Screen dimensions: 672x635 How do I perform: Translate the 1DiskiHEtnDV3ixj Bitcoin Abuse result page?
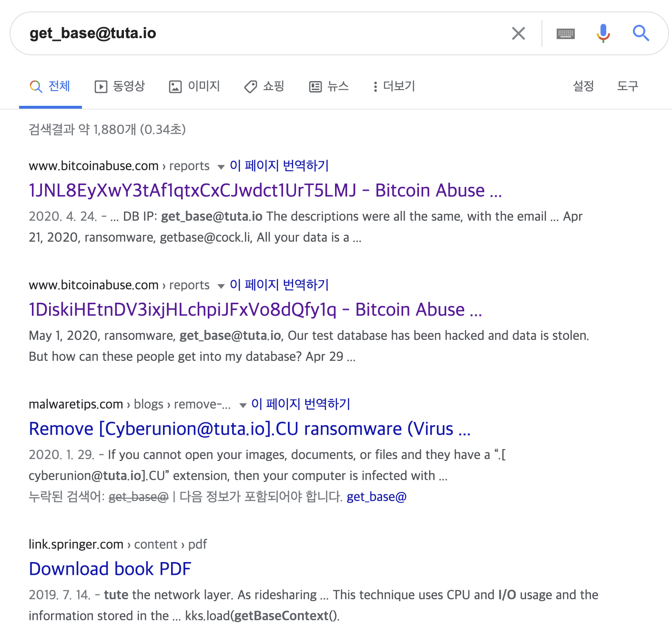click(279, 285)
